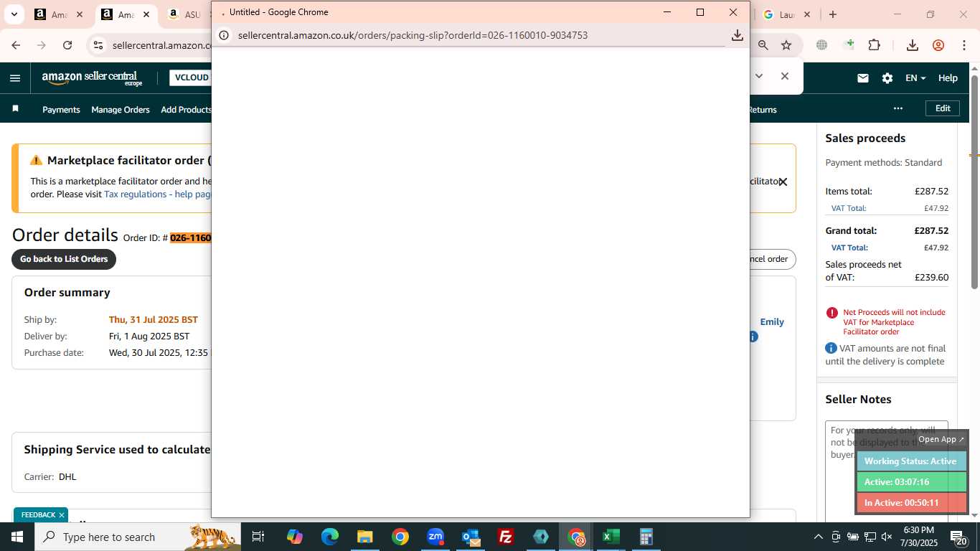Open Outlook from taskbar
This screenshot has width=980, height=551.
[471, 537]
